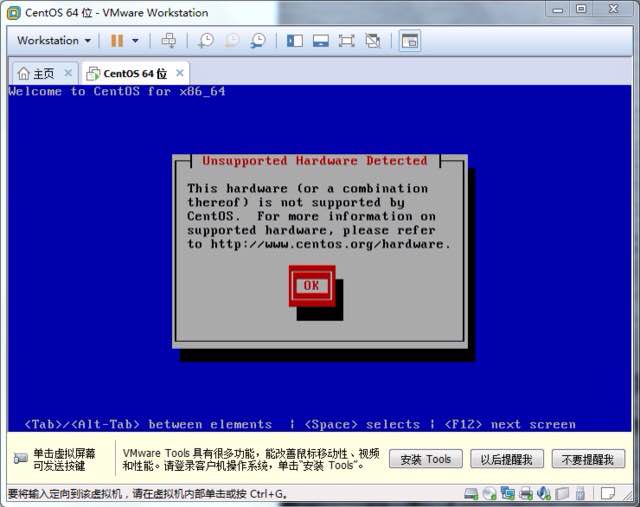Click the VMware title bar app icon
Screen dimensions: 640x507
[x=14, y=13]
